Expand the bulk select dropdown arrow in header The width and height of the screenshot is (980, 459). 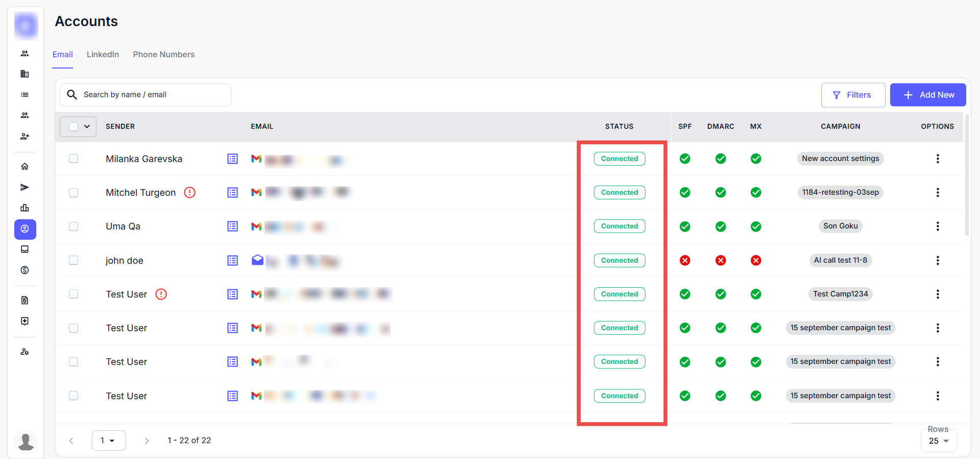[87, 127]
